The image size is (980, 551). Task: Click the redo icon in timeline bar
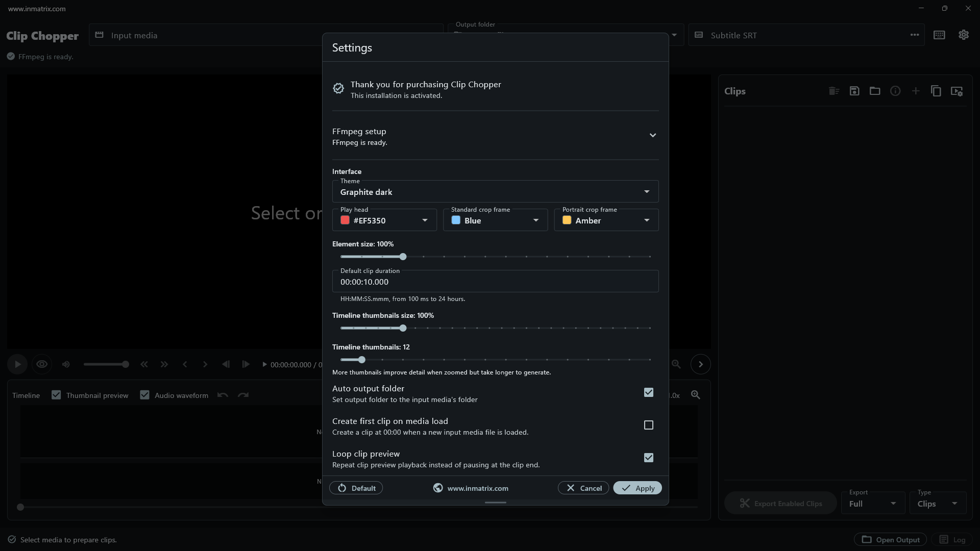(243, 395)
